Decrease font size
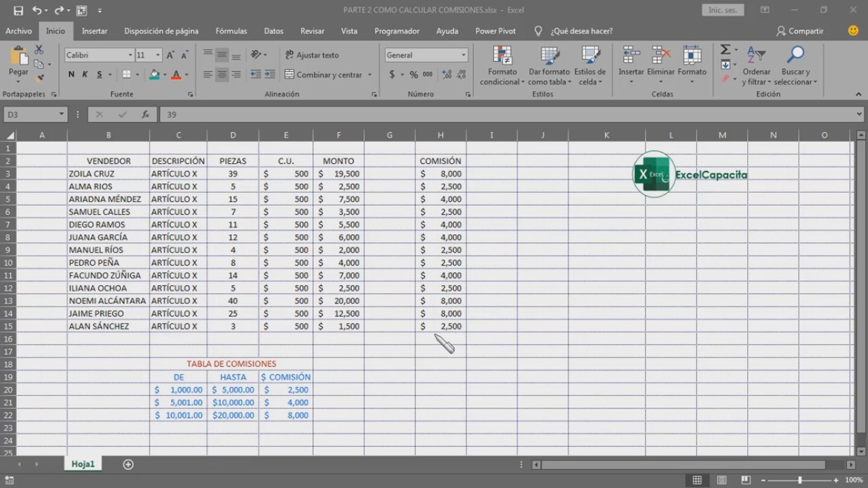 point(184,55)
